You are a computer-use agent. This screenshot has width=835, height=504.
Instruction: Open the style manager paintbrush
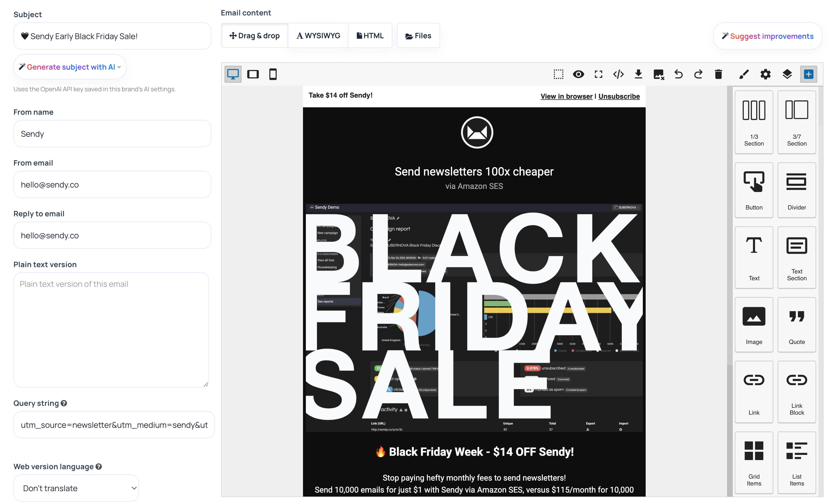pos(744,74)
